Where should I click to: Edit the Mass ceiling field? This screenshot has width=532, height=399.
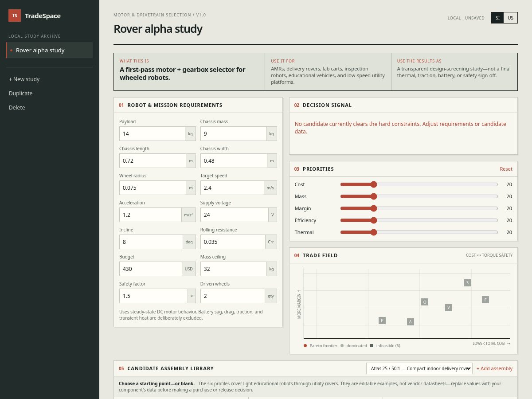(x=233, y=269)
